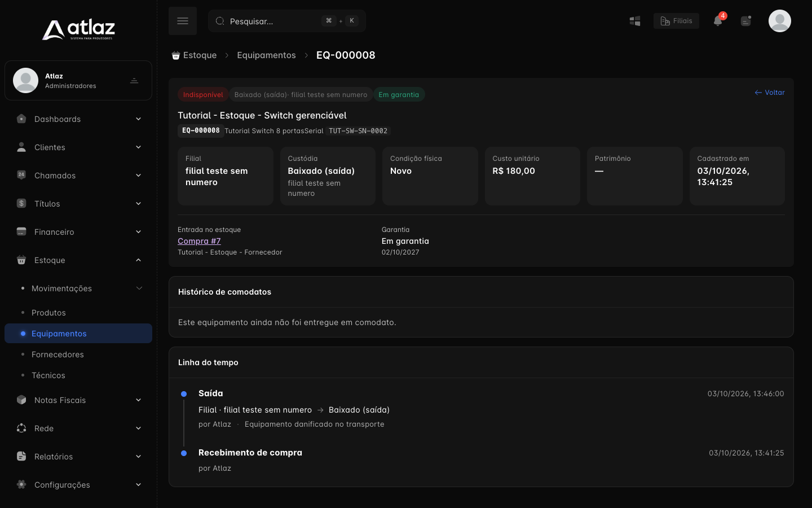The height and width of the screenshot is (508, 812).
Task: Click the Notas Fiscais cube icon
Action: coord(21,400)
